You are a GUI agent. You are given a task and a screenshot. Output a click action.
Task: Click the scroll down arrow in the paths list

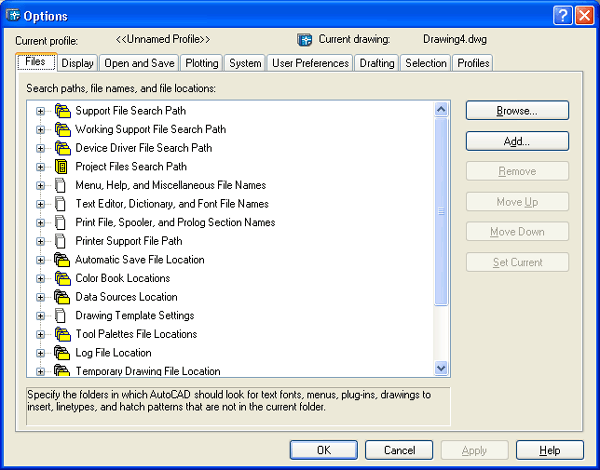pyautogui.click(x=441, y=369)
